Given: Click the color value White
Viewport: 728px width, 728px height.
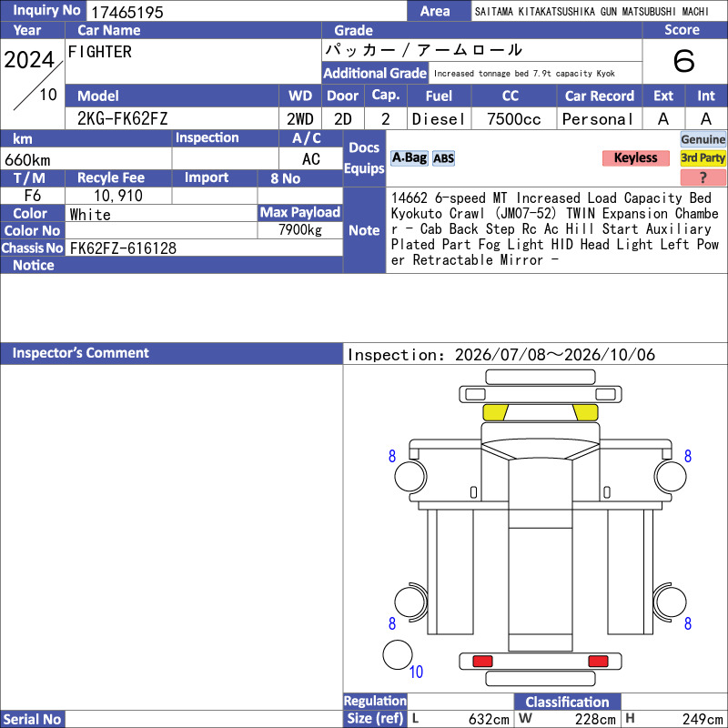Looking at the screenshot, I should point(90,215).
